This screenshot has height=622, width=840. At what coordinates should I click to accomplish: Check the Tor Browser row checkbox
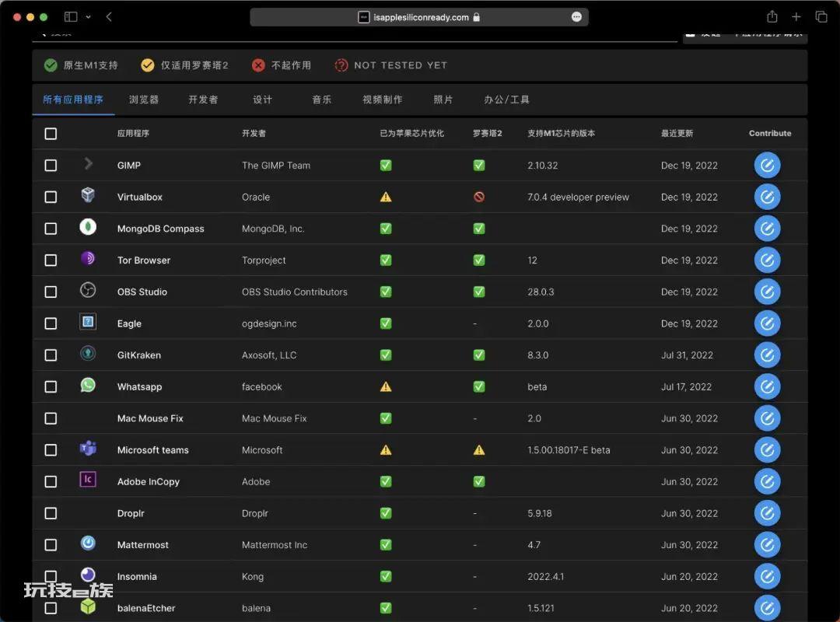(51, 260)
